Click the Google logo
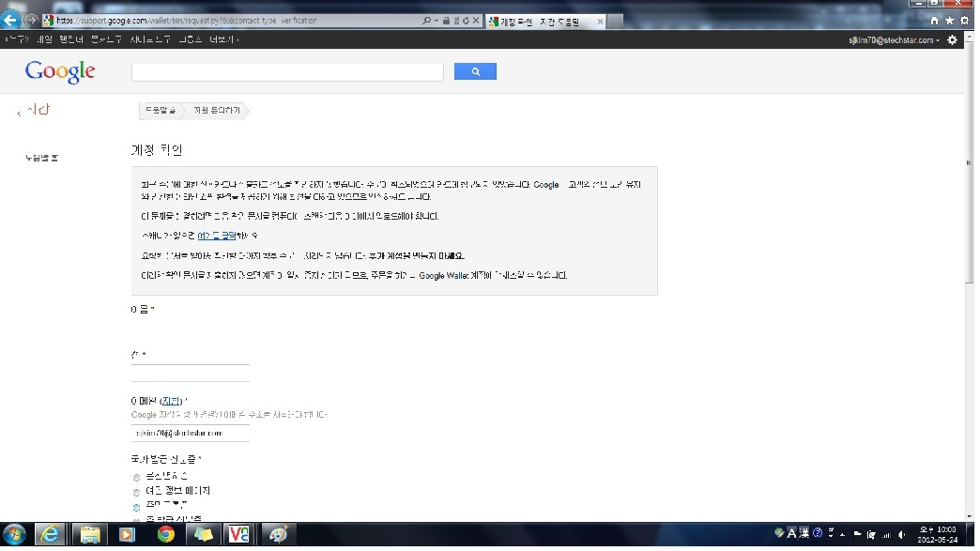 click(x=60, y=72)
